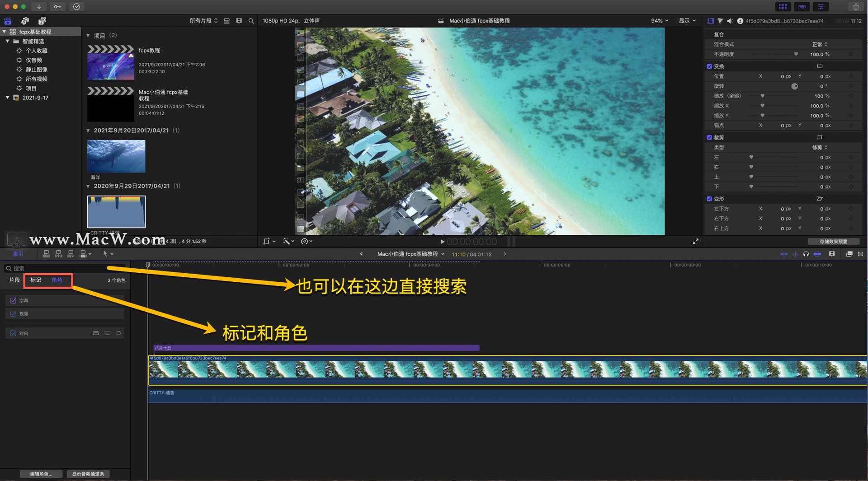Open select tool arrow dropdown
The height and width of the screenshot is (481, 868).
coord(108,254)
